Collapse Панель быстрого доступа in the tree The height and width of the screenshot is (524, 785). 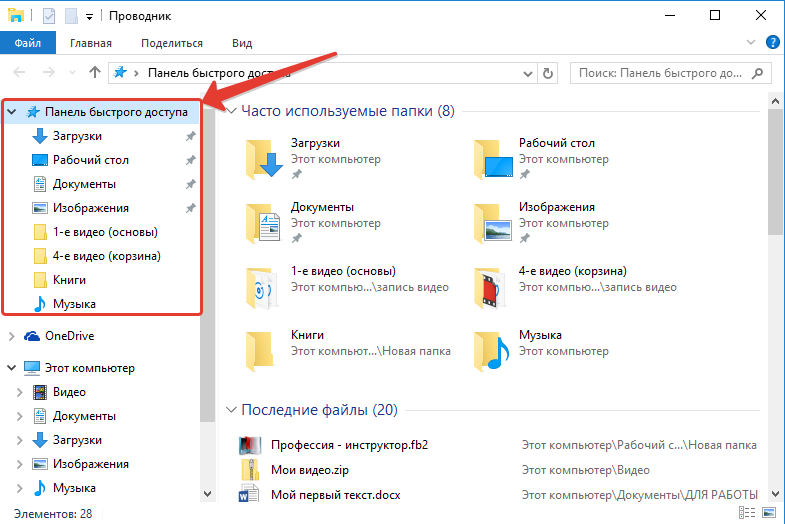(x=11, y=112)
